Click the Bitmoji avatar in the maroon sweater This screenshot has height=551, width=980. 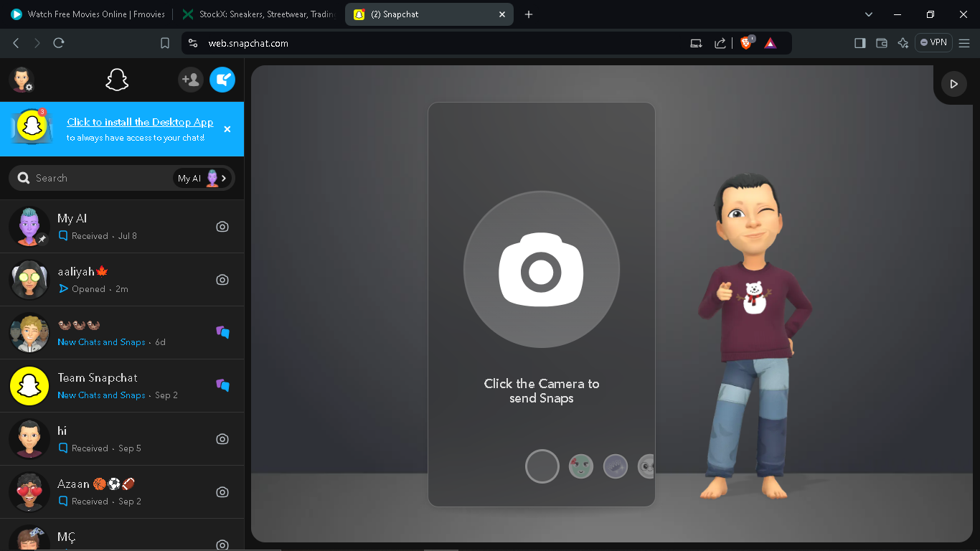pos(753,337)
